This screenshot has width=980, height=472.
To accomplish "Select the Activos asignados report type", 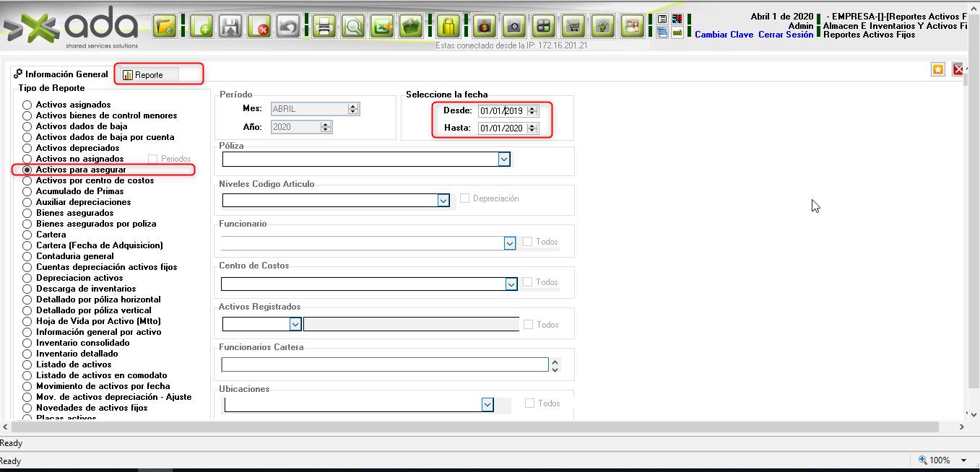I will pyautogui.click(x=27, y=105).
